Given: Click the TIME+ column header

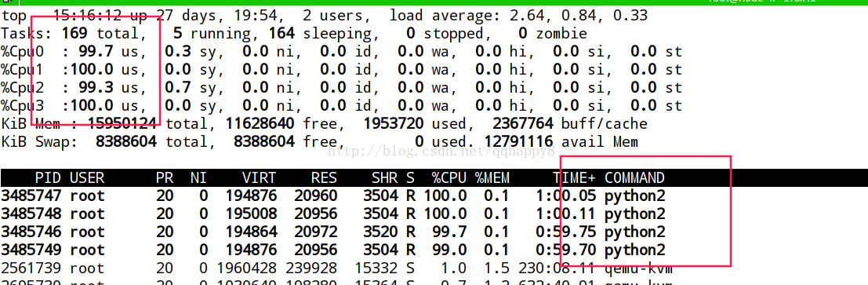Looking at the screenshot, I should pos(575,178).
